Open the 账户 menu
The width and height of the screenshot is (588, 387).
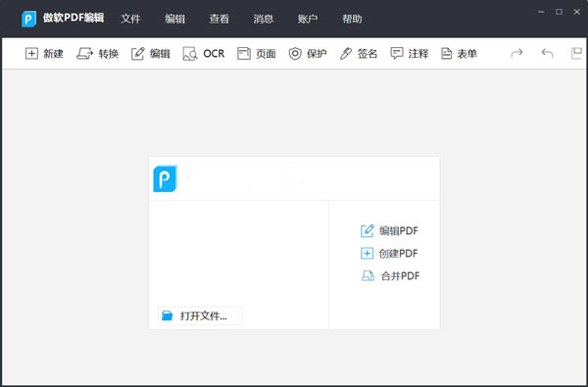click(x=308, y=19)
